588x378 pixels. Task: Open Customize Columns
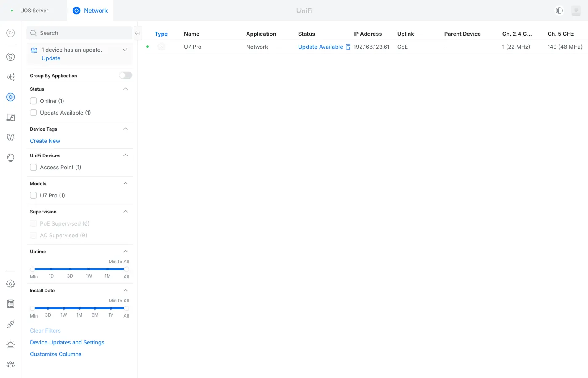coord(55,354)
